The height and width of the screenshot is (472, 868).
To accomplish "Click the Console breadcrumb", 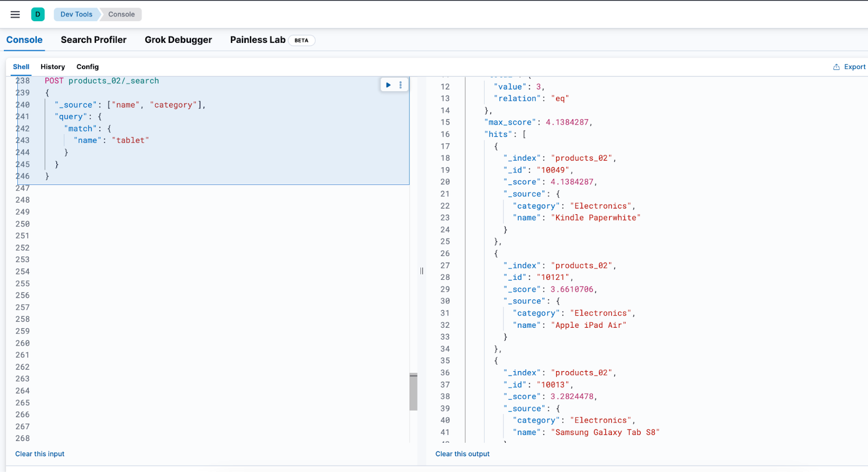I will click(122, 15).
